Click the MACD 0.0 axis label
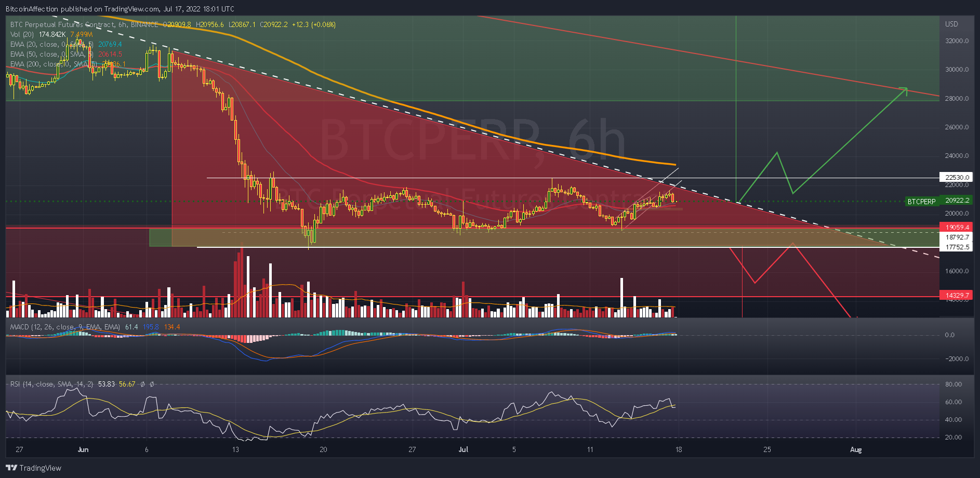Image resolution: width=980 pixels, height=478 pixels. pos(949,335)
